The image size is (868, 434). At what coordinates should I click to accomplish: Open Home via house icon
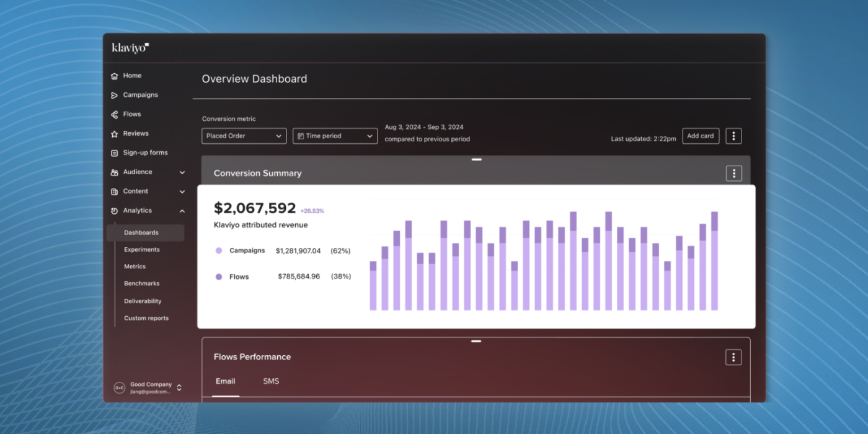click(x=114, y=76)
